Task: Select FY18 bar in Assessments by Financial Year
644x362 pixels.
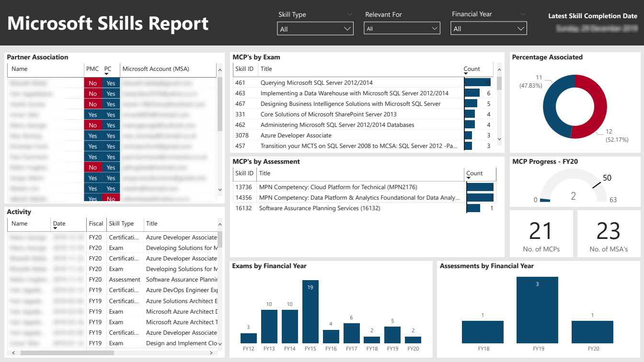Action: tap(483, 332)
